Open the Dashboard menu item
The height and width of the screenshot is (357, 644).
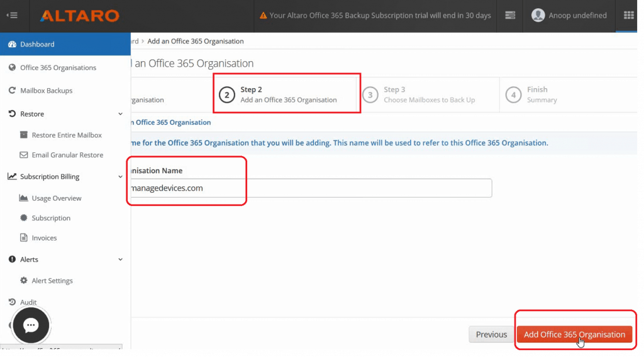65,44
